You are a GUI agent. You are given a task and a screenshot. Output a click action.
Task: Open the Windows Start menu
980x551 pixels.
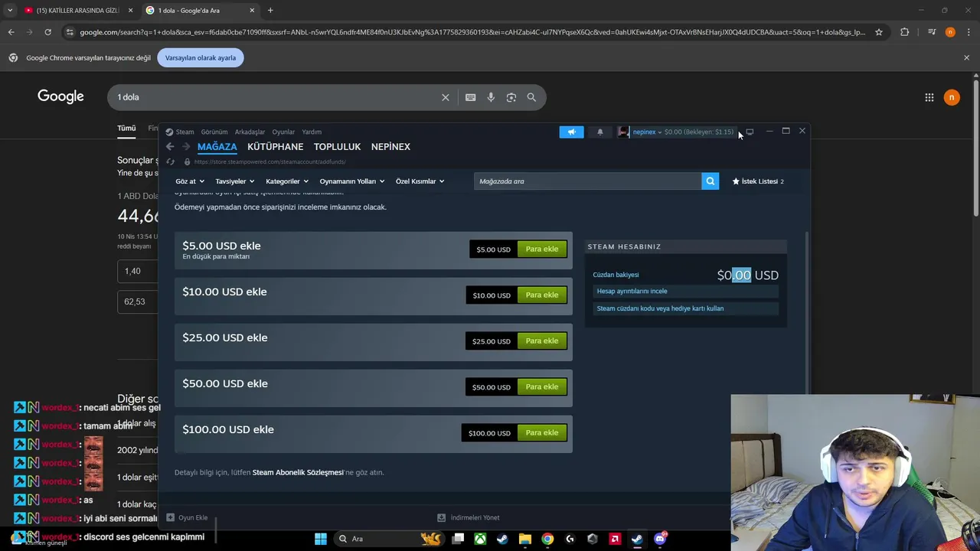pos(321,539)
